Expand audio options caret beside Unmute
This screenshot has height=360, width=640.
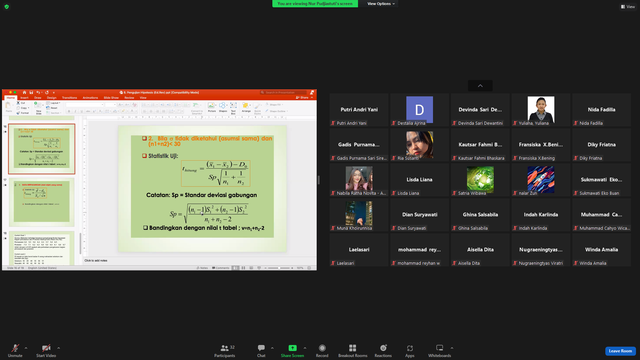(x=26, y=348)
